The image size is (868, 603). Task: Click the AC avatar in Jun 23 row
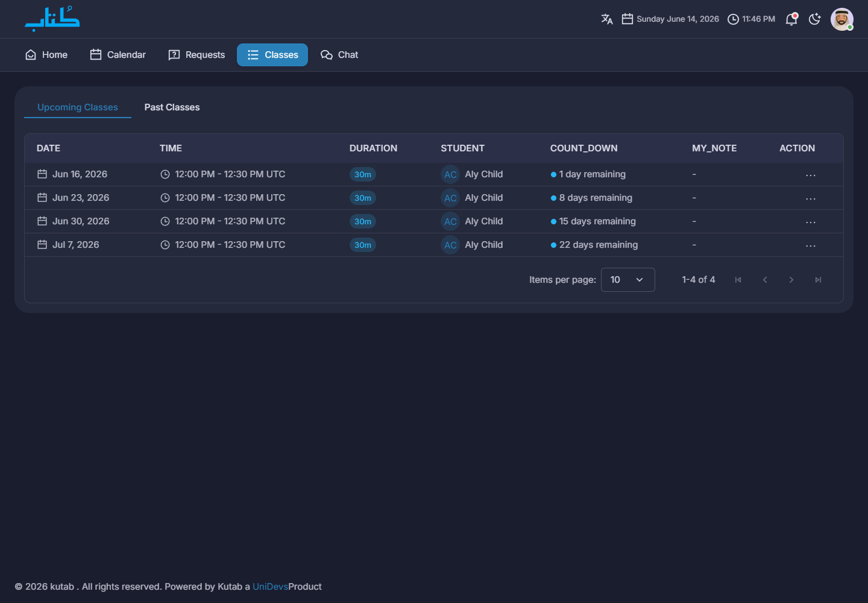coord(450,198)
